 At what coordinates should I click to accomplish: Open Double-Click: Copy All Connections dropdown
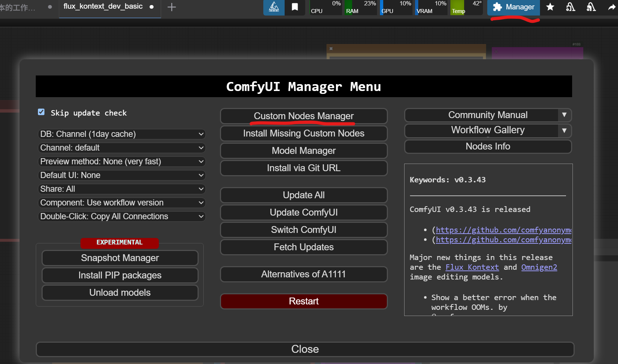pos(122,216)
